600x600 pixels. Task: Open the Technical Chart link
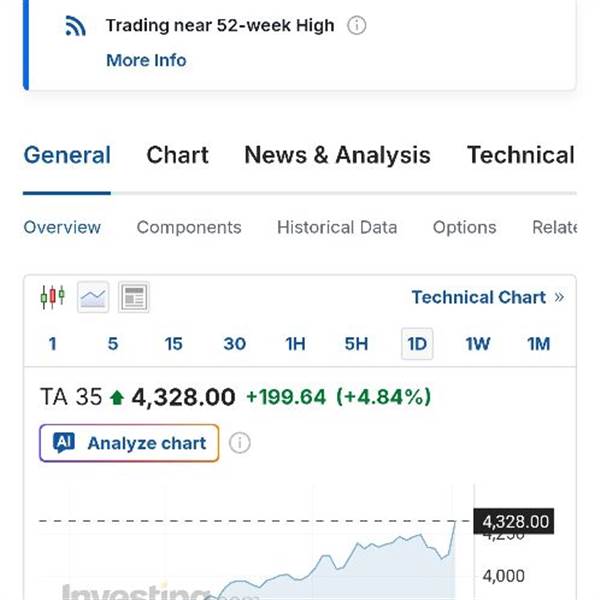click(x=478, y=297)
